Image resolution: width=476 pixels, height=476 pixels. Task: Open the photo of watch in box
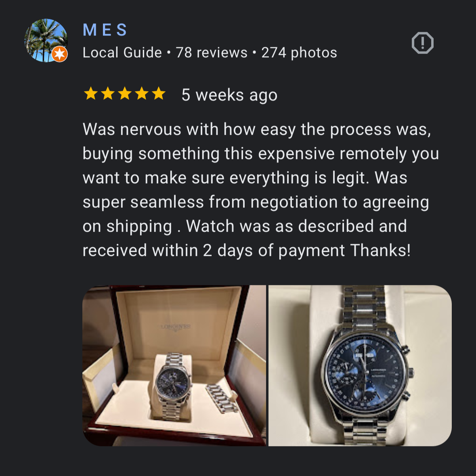tap(174, 365)
